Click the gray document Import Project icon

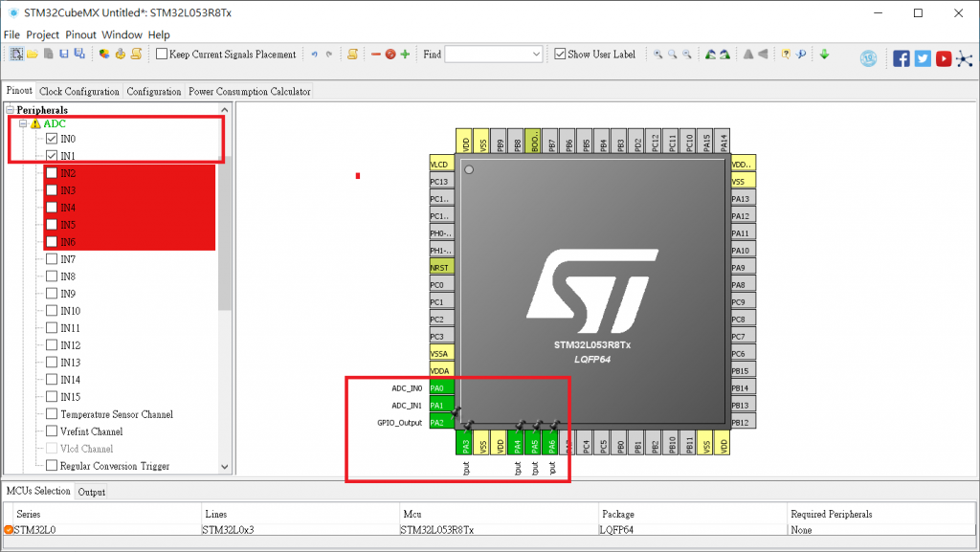pyautogui.click(x=48, y=55)
